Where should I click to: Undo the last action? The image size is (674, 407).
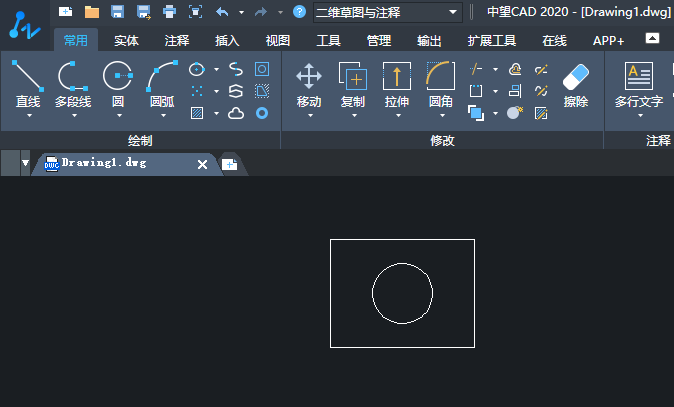coord(222,12)
